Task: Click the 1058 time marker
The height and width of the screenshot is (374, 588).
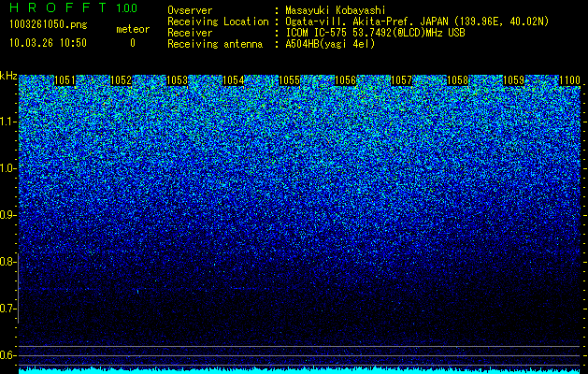Action: [x=457, y=80]
